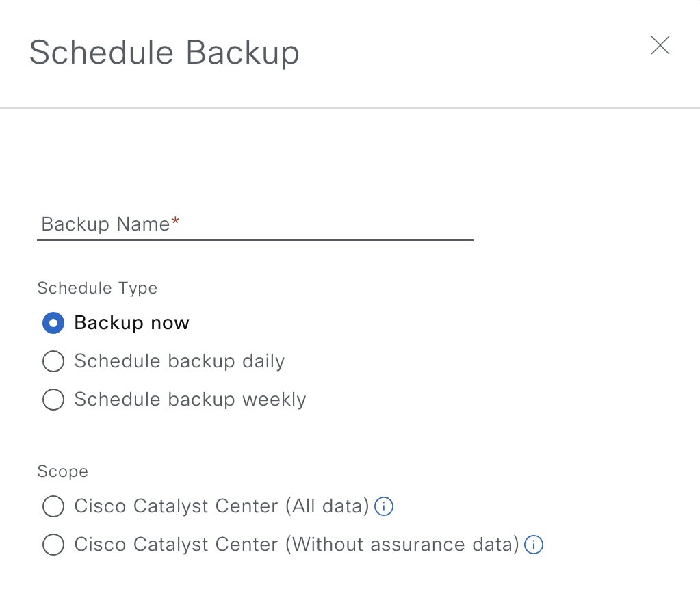This screenshot has height=598, width=700.
Task: Click "Cisco Catalyst Center (Without assurance data)" text
Action: click(296, 545)
